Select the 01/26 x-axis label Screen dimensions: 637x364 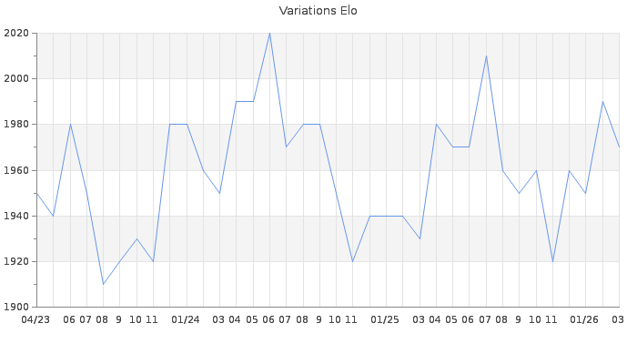pyautogui.click(x=584, y=320)
